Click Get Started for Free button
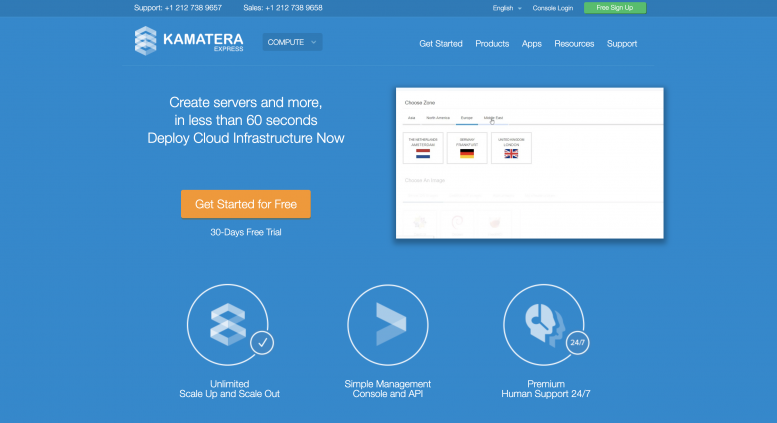The height and width of the screenshot is (423, 777). pyautogui.click(x=246, y=204)
